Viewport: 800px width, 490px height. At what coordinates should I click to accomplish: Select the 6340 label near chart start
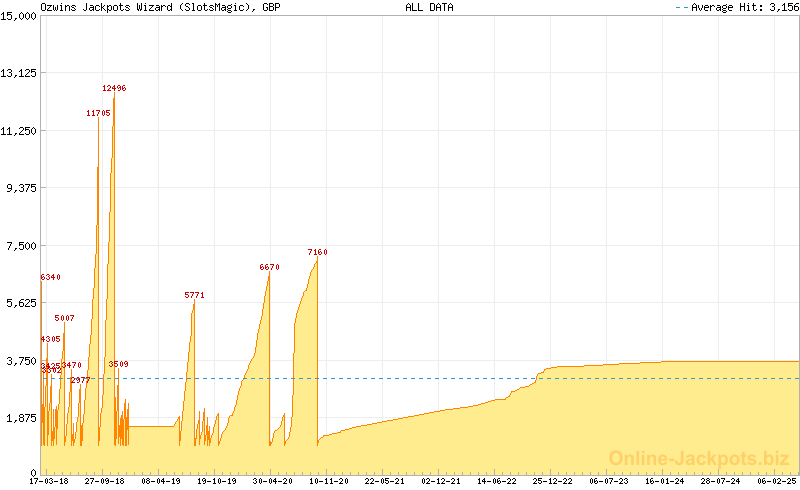pyautogui.click(x=51, y=277)
